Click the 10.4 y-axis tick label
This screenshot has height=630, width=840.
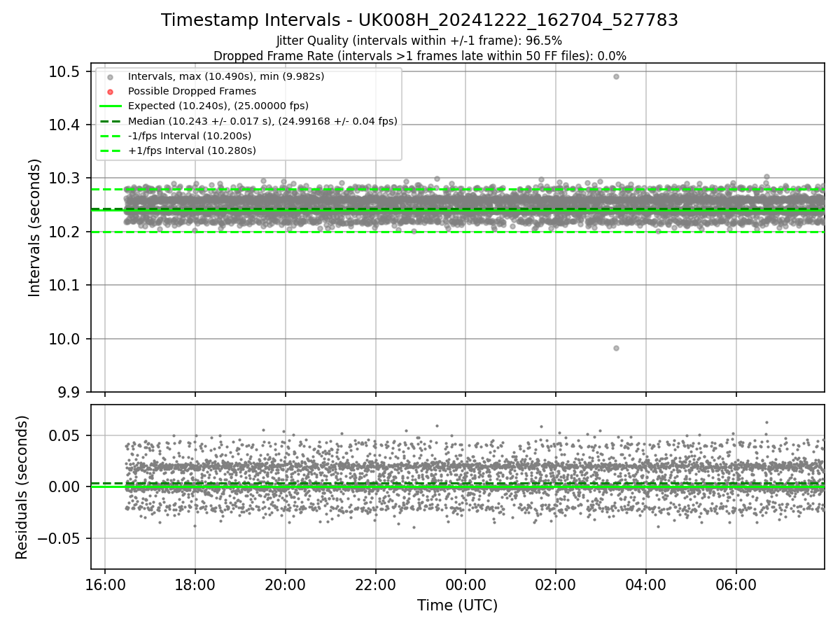click(66, 125)
